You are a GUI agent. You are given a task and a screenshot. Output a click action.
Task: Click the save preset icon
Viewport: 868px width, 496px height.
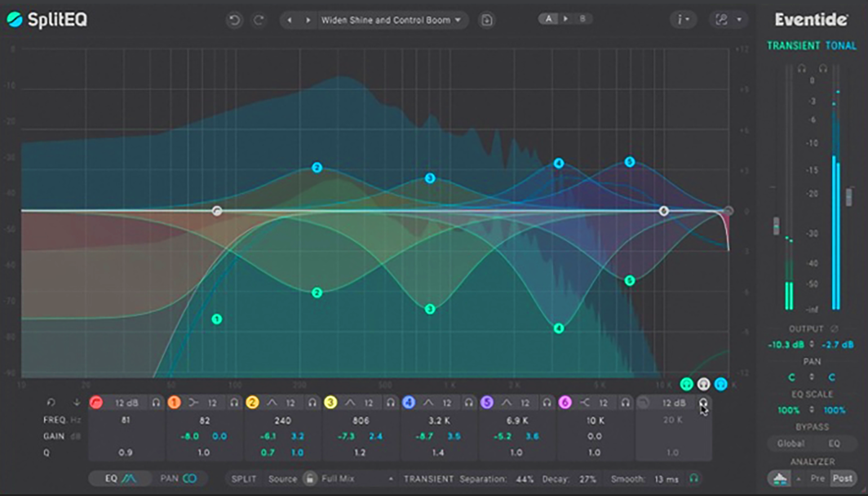coord(487,20)
